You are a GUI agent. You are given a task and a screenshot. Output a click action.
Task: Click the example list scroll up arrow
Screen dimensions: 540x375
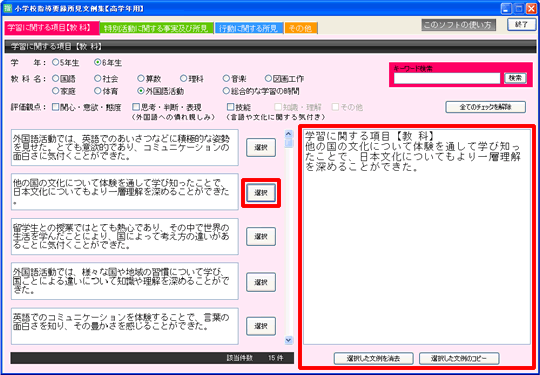pos(289,133)
